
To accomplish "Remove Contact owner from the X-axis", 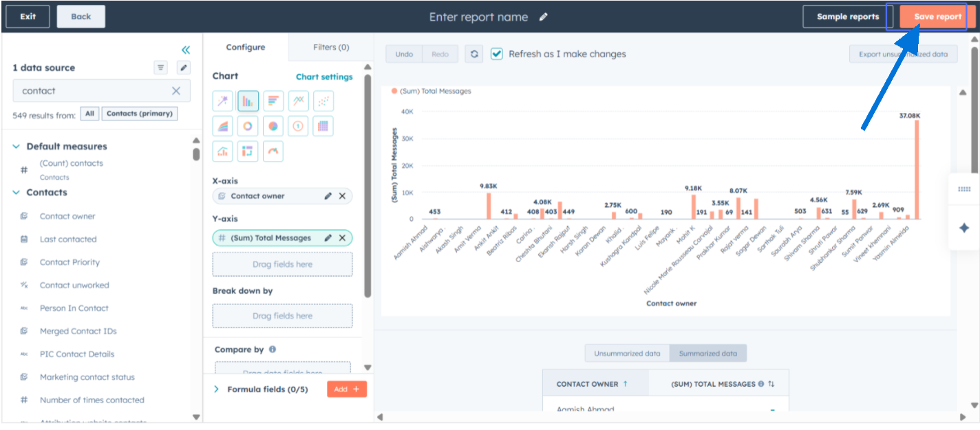I will [x=342, y=196].
